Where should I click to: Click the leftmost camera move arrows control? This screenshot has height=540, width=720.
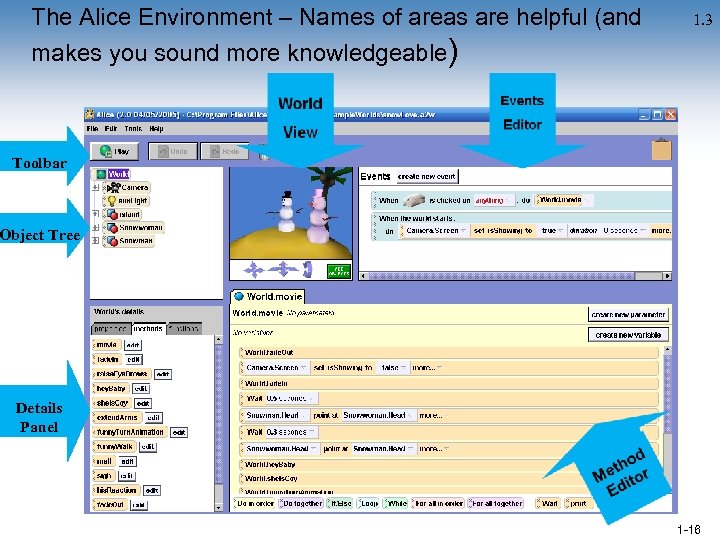254,270
